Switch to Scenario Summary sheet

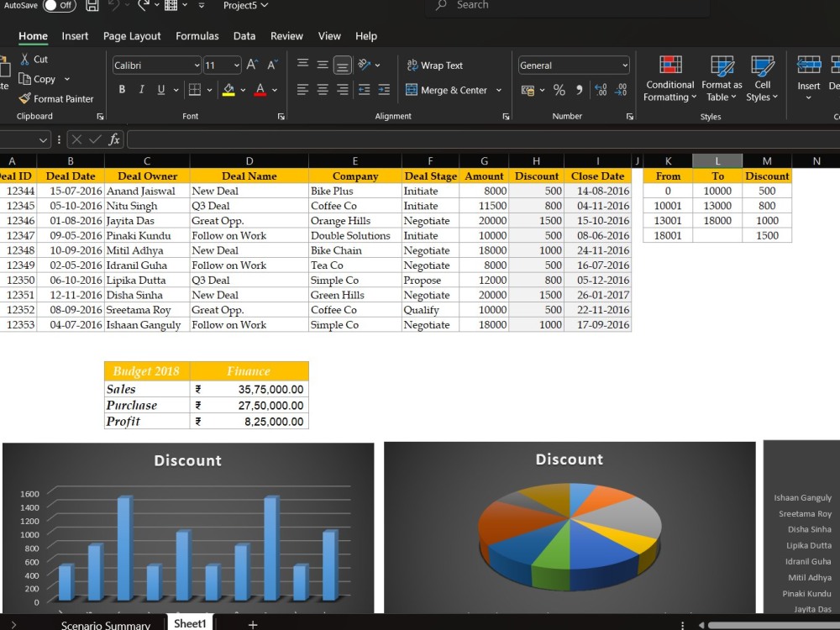click(106, 625)
